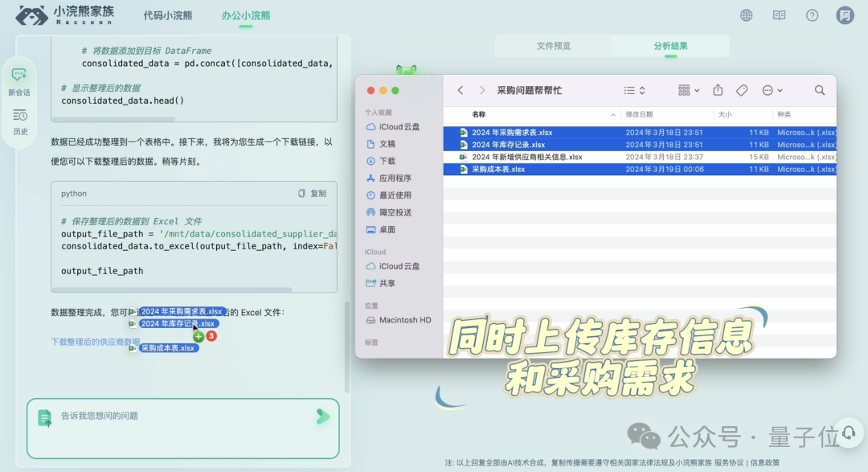Open the more actions ellipsis dropdown
This screenshot has width=868, height=472.
(x=772, y=90)
